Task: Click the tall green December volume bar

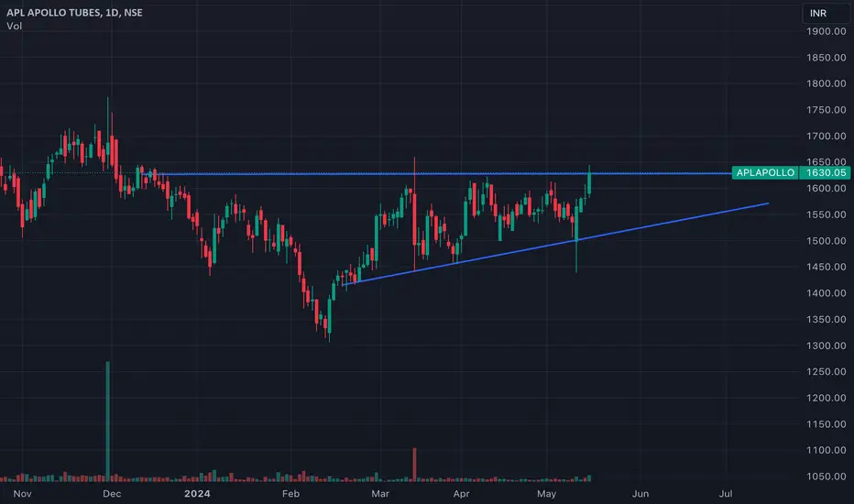Action: point(108,422)
